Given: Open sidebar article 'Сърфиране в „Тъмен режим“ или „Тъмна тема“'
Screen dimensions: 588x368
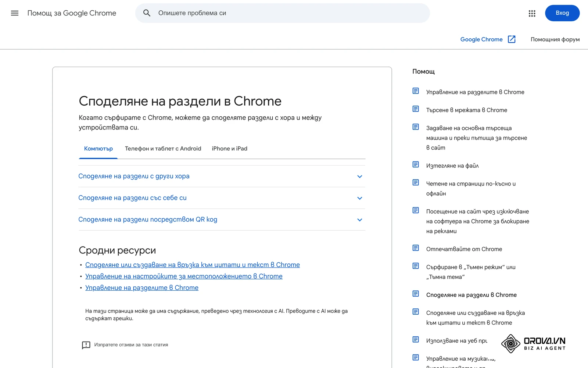Looking at the screenshot, I should click(471, 272).
